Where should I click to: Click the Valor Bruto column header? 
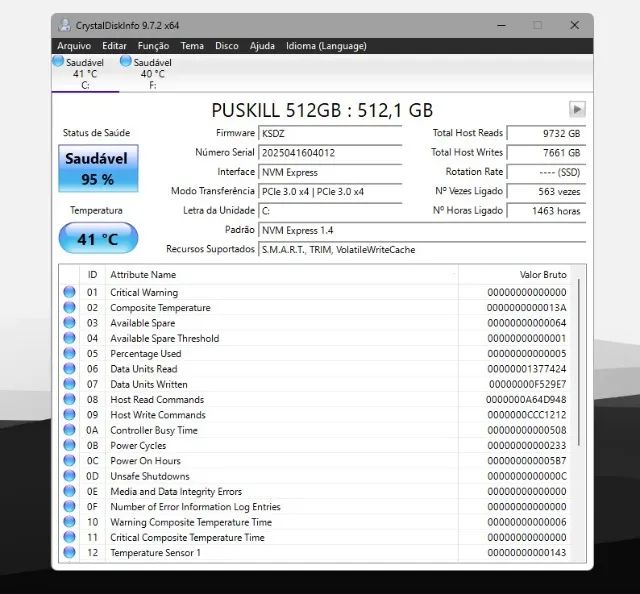(514, 274)
